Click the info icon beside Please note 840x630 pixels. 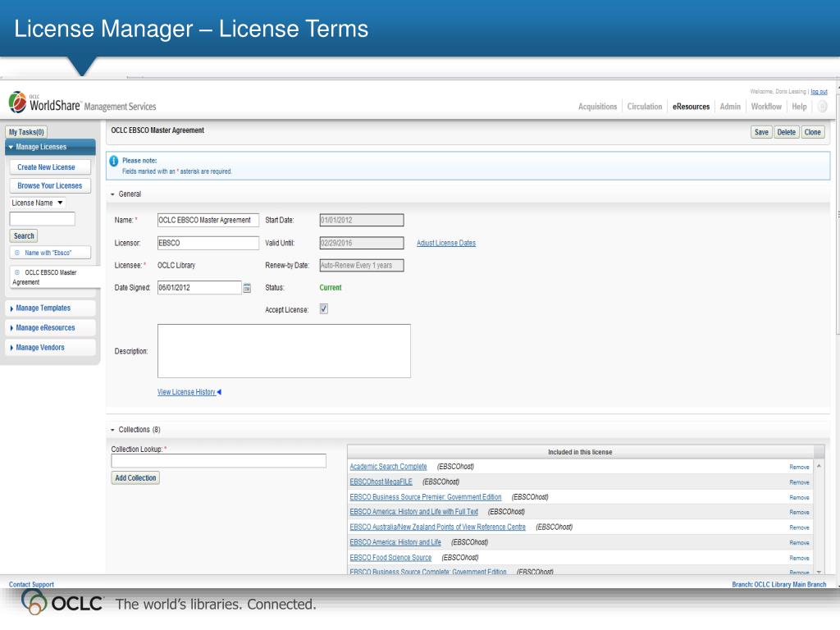coord(113,162)
